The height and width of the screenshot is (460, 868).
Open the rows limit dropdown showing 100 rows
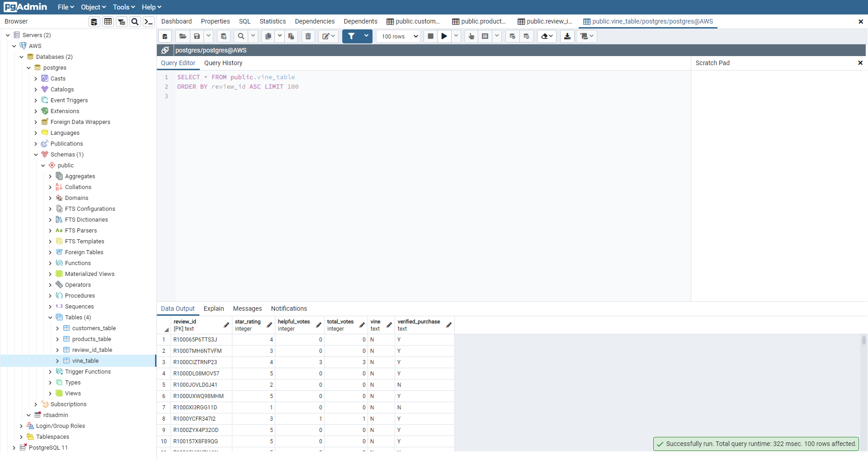[x=399, y=36]
